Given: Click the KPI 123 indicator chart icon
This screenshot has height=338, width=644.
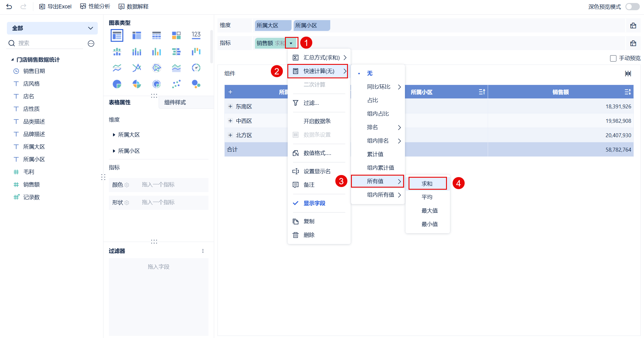Looking at the screenshot, I should 196,35.
